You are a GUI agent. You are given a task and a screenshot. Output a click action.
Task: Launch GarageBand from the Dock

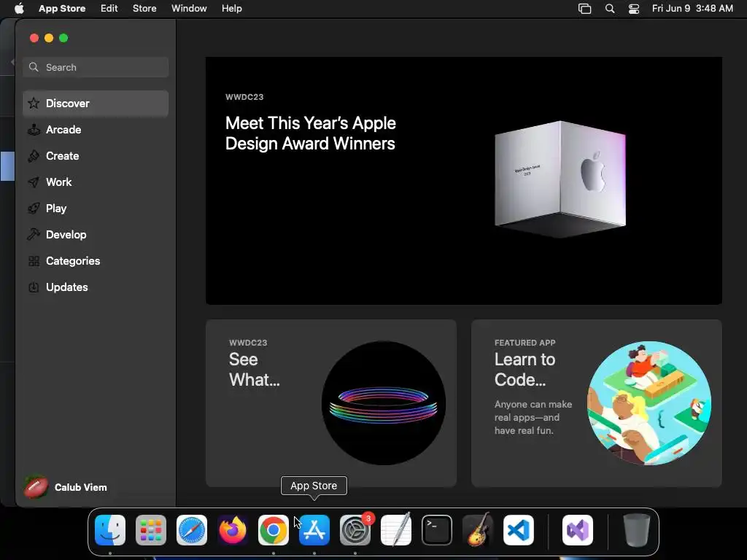[478, 530]
